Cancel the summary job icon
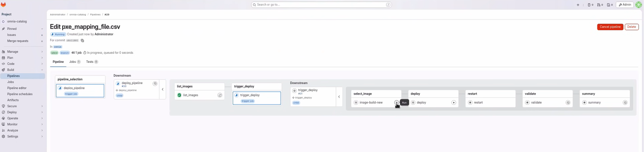The image size is (644, 152). [625, 103]
